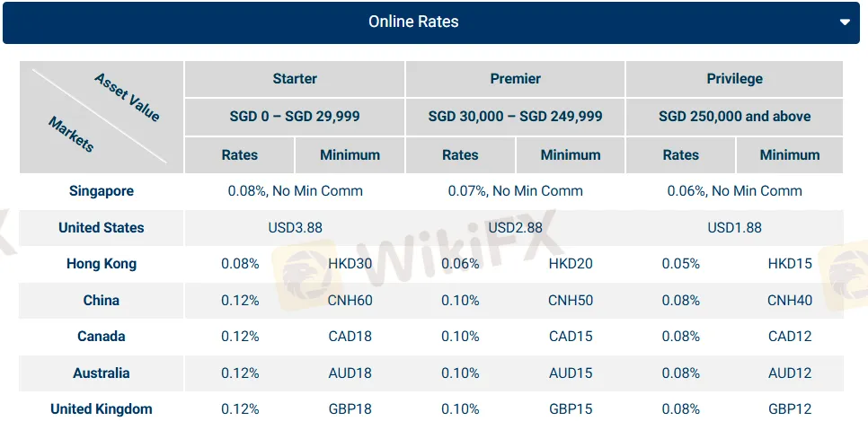
Task: Select the Privilege tier column header
Action: pyautogui.click(x=734, y=79)
